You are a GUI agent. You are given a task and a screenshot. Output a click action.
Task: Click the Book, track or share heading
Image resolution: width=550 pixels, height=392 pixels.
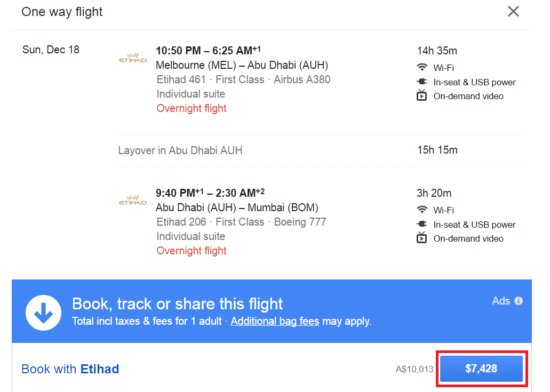tap(177, 304)
